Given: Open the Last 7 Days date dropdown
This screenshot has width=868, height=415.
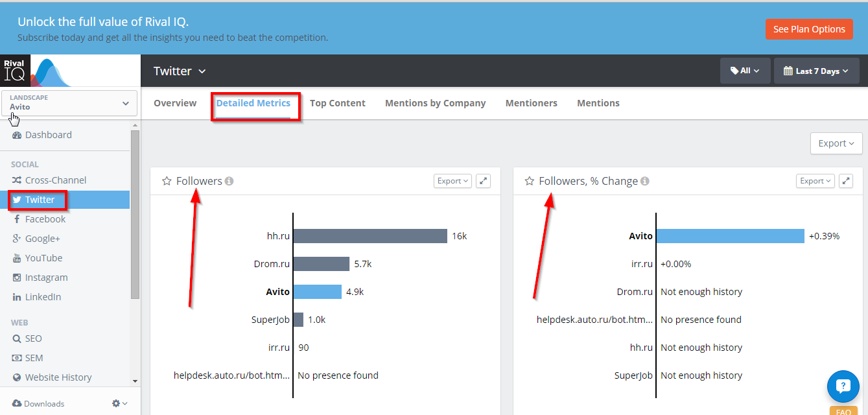Looking at the screenshot, I should 816,71.
